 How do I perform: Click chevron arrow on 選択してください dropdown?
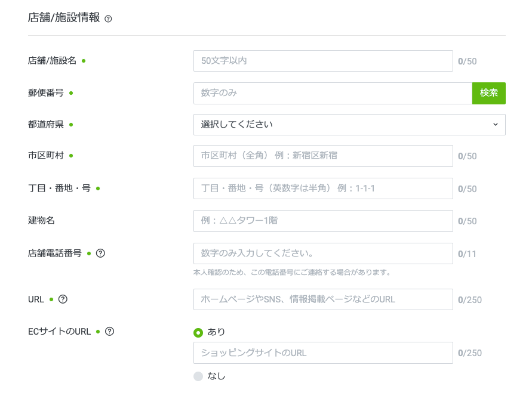(x=495, y=125)
